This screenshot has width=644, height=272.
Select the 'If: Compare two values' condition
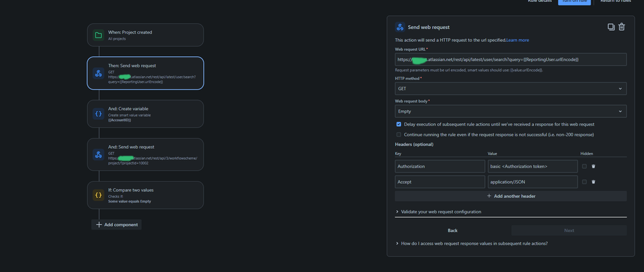(x=146, y=195)
